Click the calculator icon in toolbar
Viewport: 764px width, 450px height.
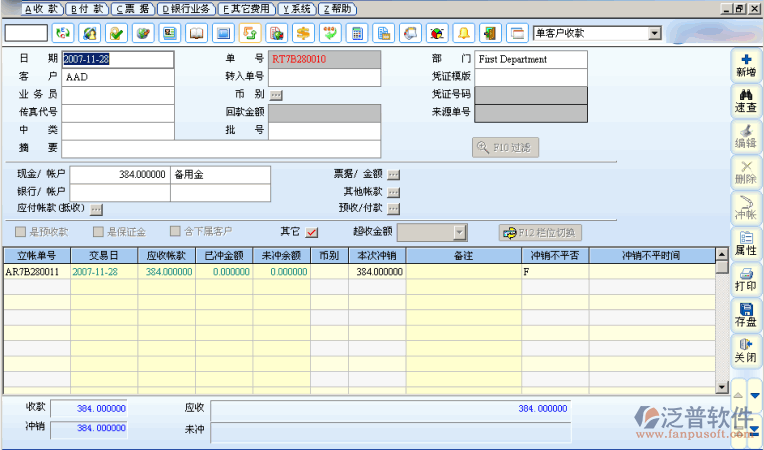point(357,33)
